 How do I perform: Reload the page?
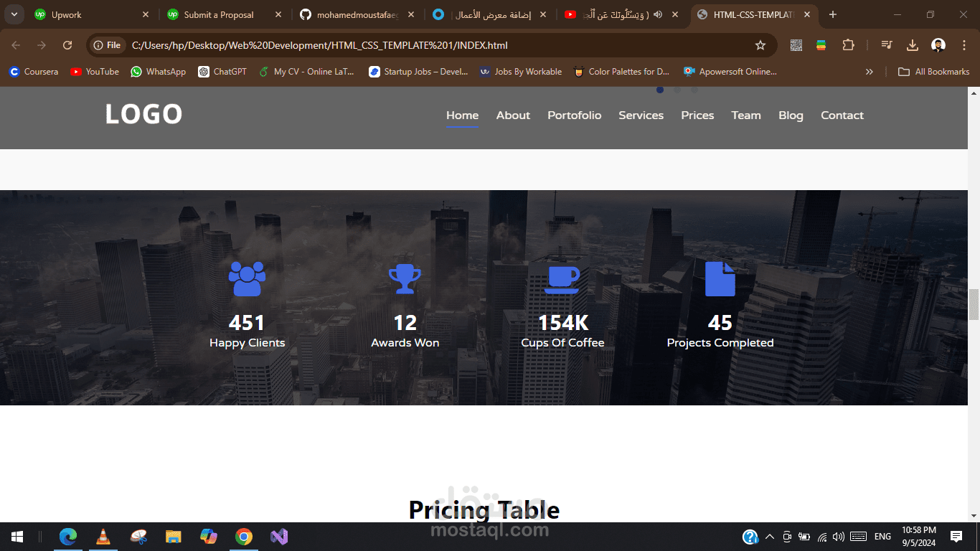coord(67,45)
